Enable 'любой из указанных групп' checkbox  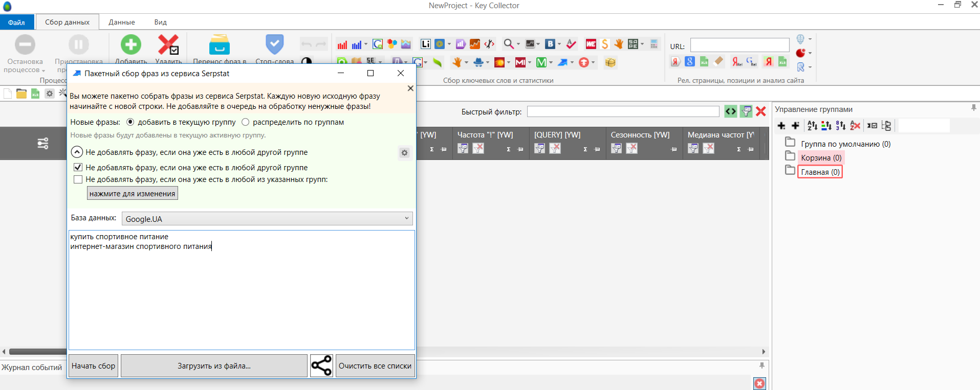coord(78,179)
